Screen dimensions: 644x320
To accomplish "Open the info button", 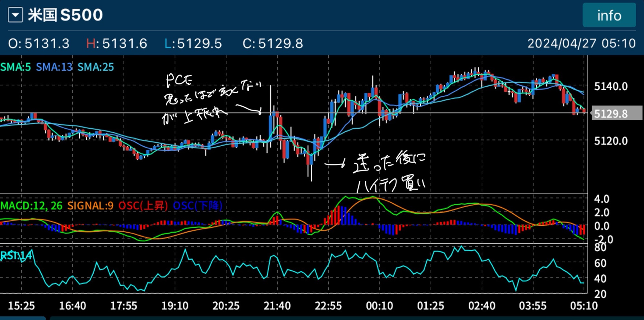I will [609, 15].
